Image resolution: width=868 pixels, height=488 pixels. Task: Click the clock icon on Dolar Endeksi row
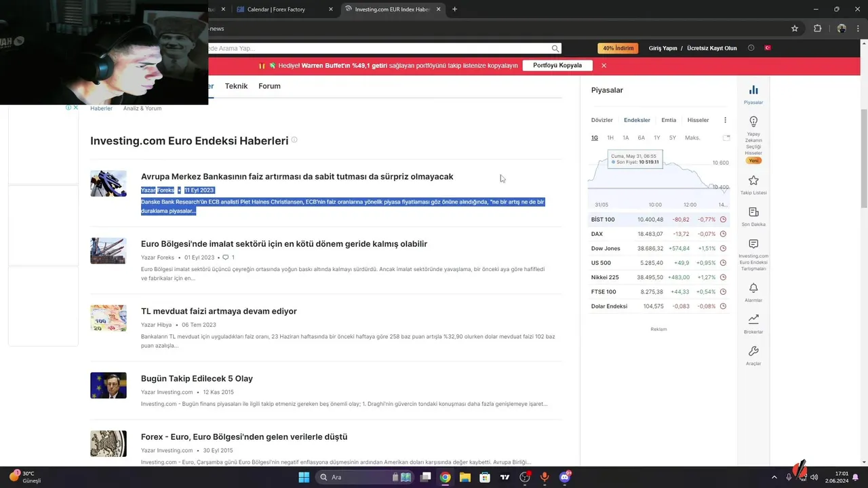pos(723,306)
